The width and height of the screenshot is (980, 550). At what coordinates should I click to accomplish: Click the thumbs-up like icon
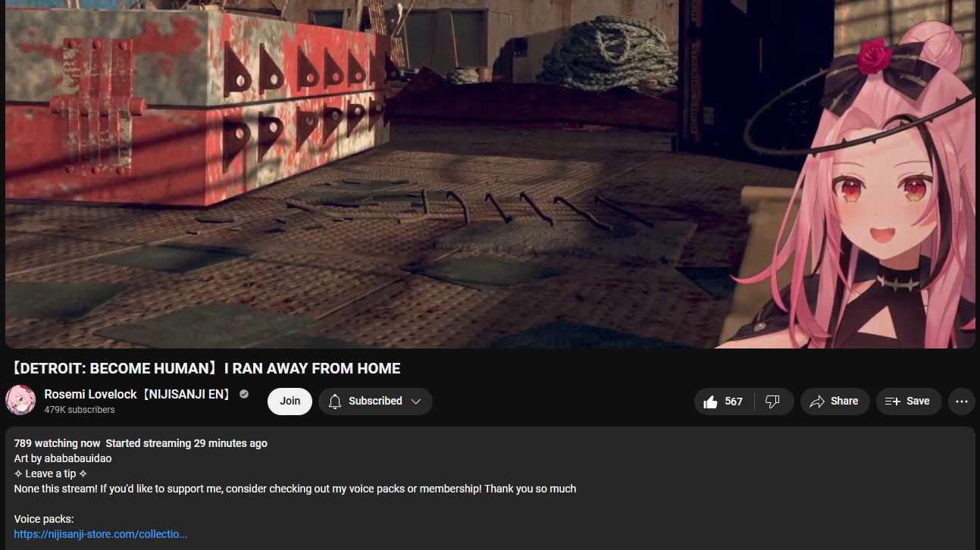(710, 402)
